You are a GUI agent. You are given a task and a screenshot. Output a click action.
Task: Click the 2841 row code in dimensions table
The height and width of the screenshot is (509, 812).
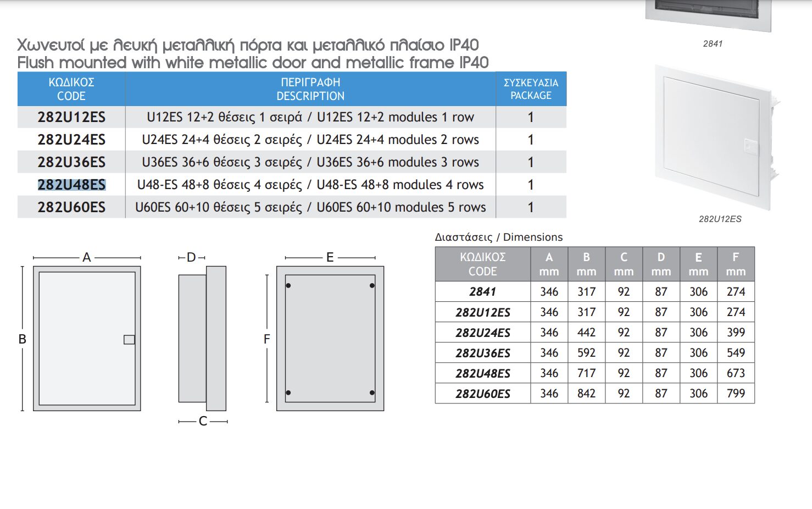tap(482, 292)
